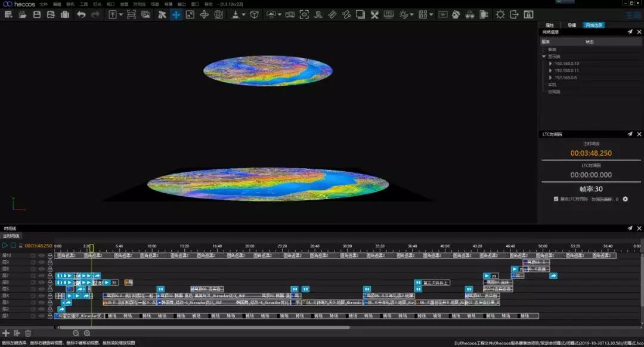Zoom out the timeline

(76, 333)
